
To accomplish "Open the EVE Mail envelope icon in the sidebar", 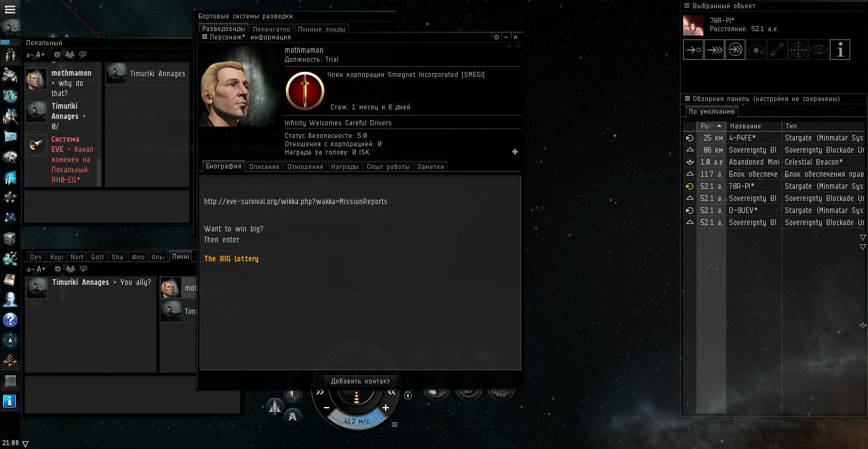I will (x=10, y=135).
